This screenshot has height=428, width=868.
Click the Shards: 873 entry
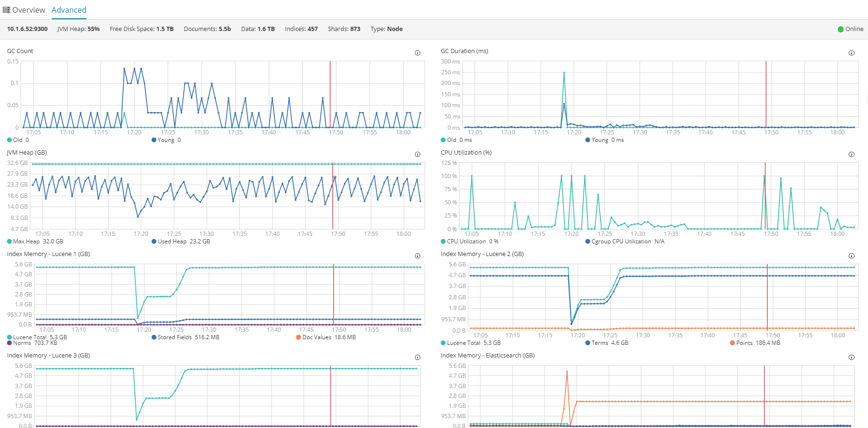click(344, 29)
